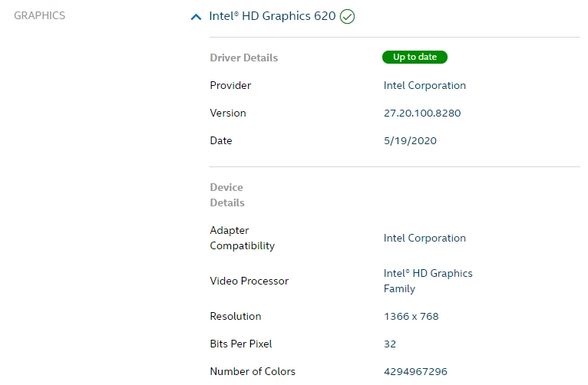Click the Driver Details heading
588x385 pixels.
[x=244, y=58]
